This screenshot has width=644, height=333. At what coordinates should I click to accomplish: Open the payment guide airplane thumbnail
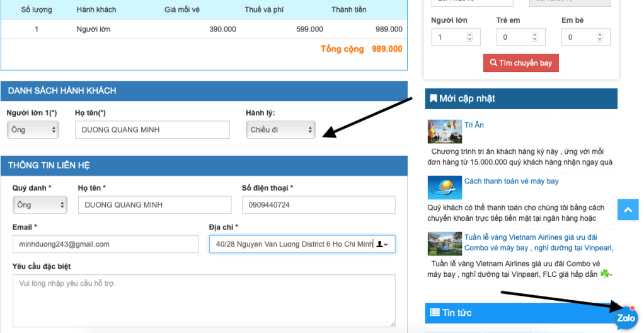click(444, 187)
